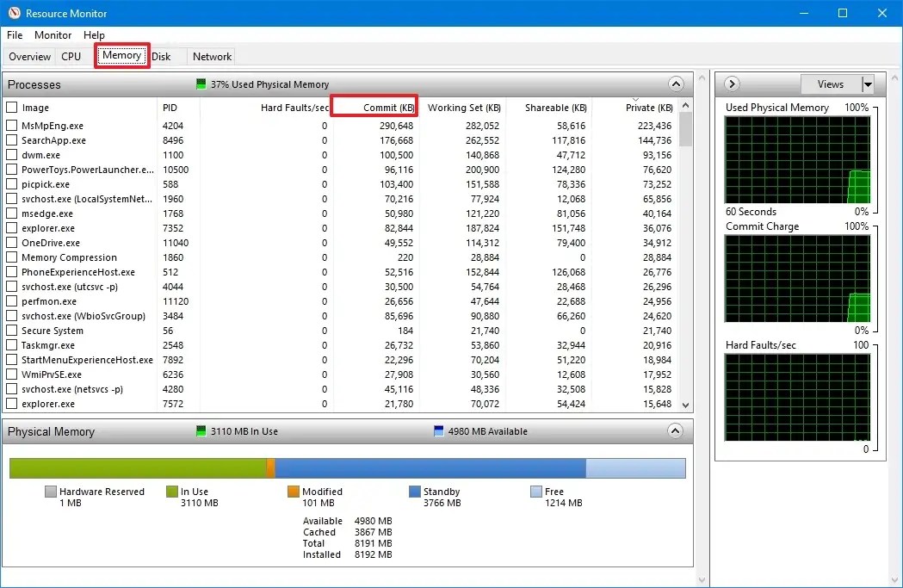This screenshot has width=903, height=588.
Task: Switch to the CPU tab
Action: point(71,56)
